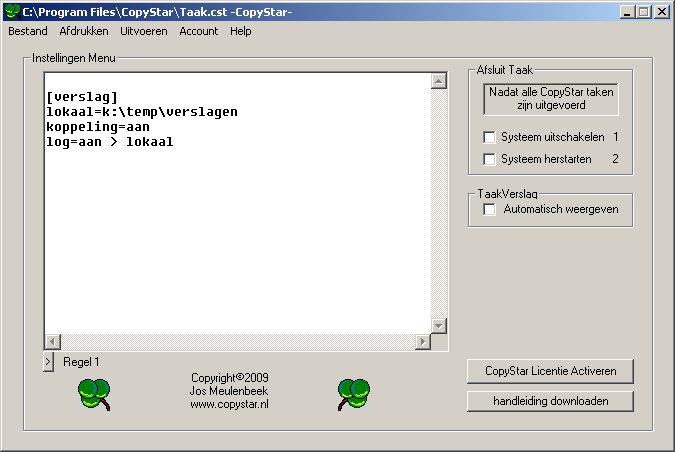Check Automatisch weergeven under TaakVerslag
The height and width of the screenshot is (452, 675).
point(489,210)
